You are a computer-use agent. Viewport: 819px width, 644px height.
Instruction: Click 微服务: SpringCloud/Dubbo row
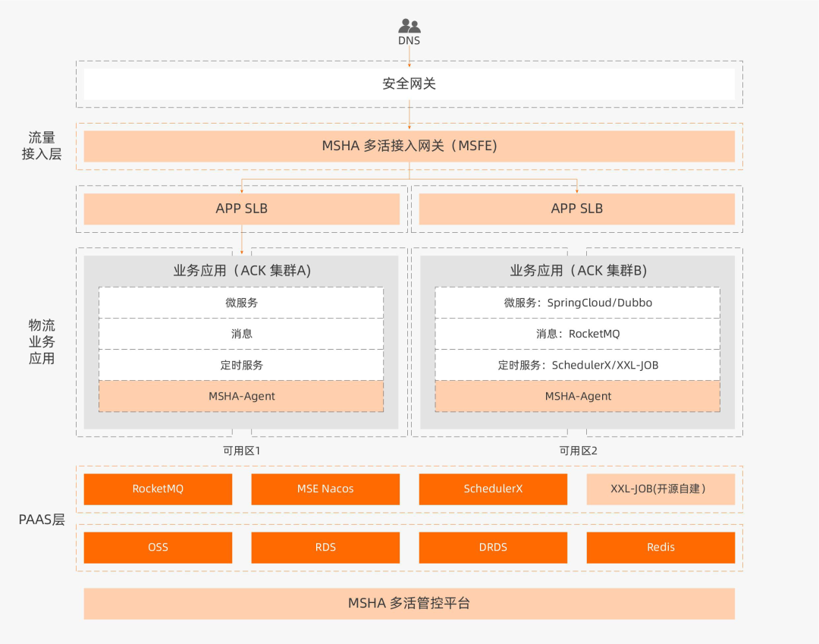coord(578,303)
